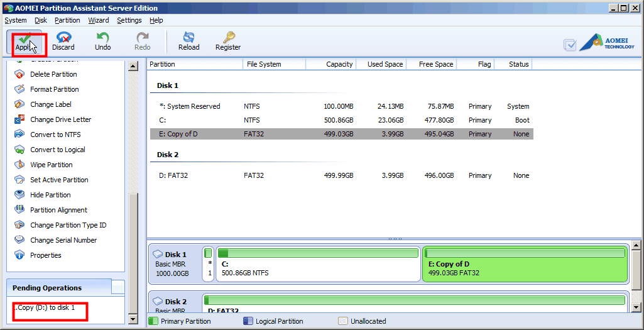The width and height of the screenshot is (644, 330).
Task: Open the Disk menu
Action: (x=41, y=20)
